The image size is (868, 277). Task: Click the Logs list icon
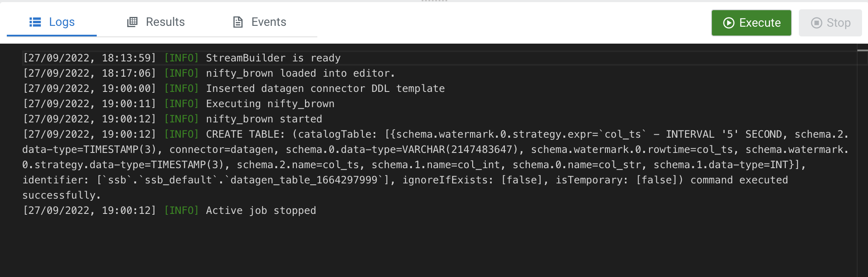[x=35, y=22]
